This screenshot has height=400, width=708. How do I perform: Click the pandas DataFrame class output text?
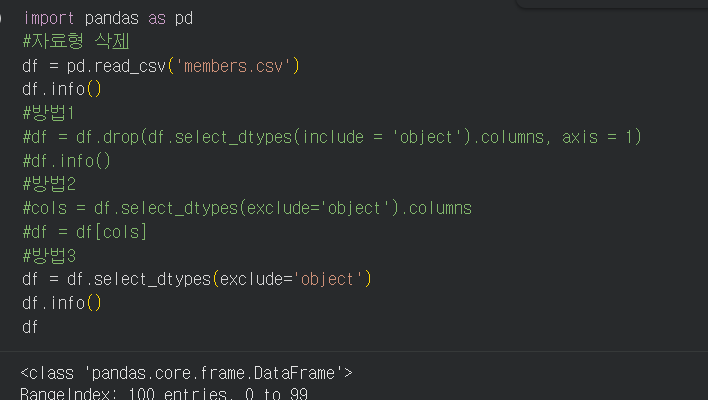tap(186, 373)
